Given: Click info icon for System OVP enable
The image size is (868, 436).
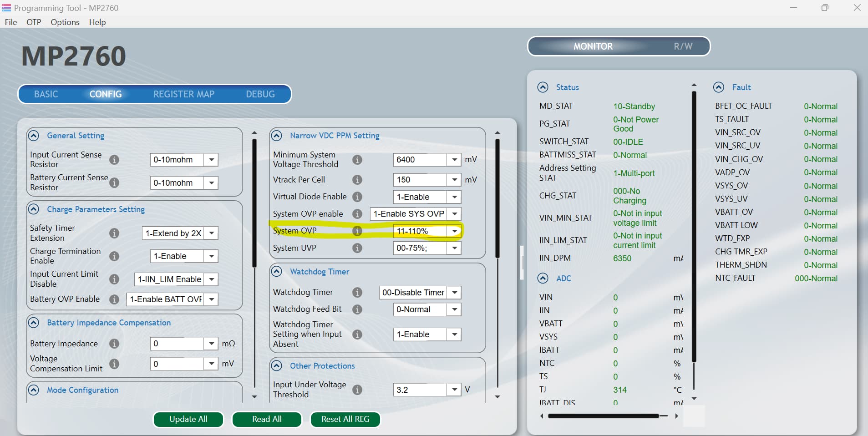Looking at the screenshot, I should tap(357, 214).
